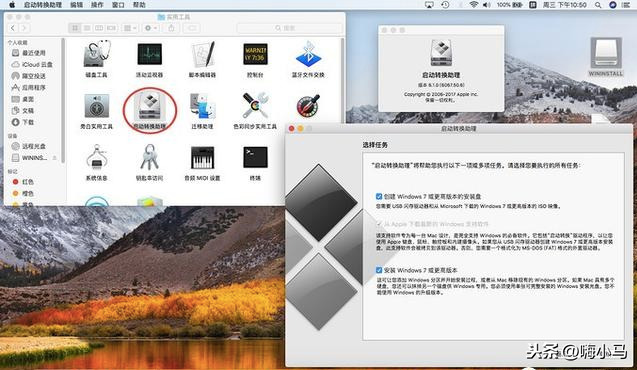Screen dimensions: 637x370
Task: Eject the WININS... volume in Finder sidebar
Action: pos(54,158)
